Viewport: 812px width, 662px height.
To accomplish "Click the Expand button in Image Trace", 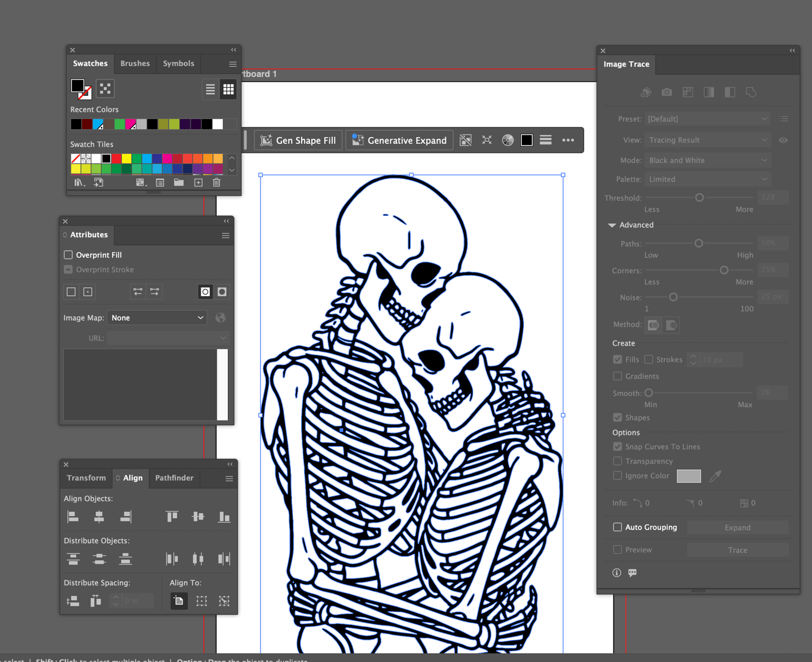I will coord(738,528).
